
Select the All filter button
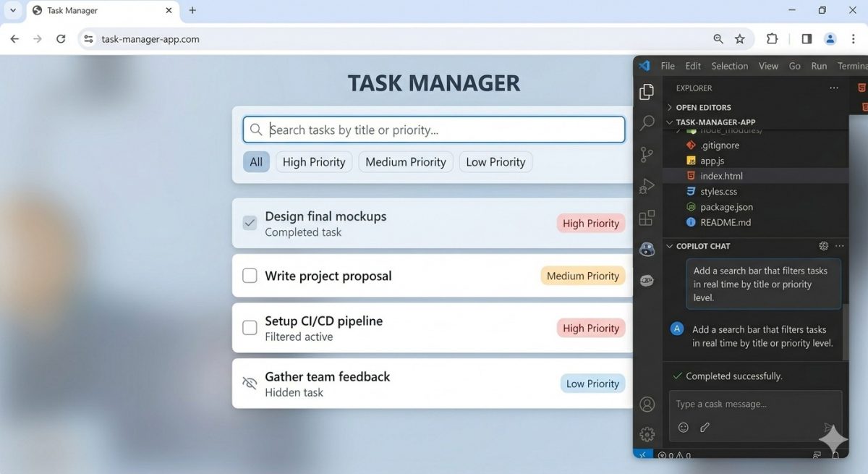coord(256,161)
